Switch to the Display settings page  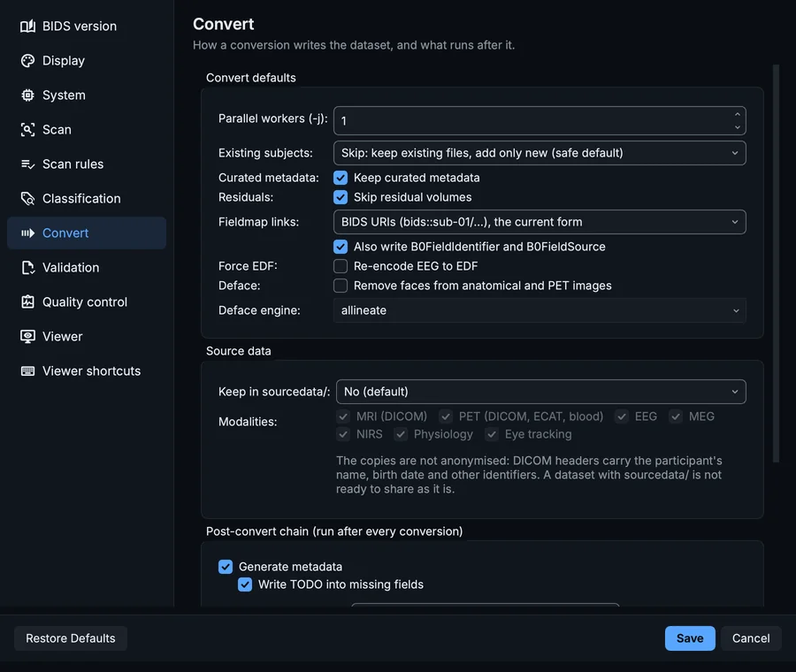click(x=87, y=60)
